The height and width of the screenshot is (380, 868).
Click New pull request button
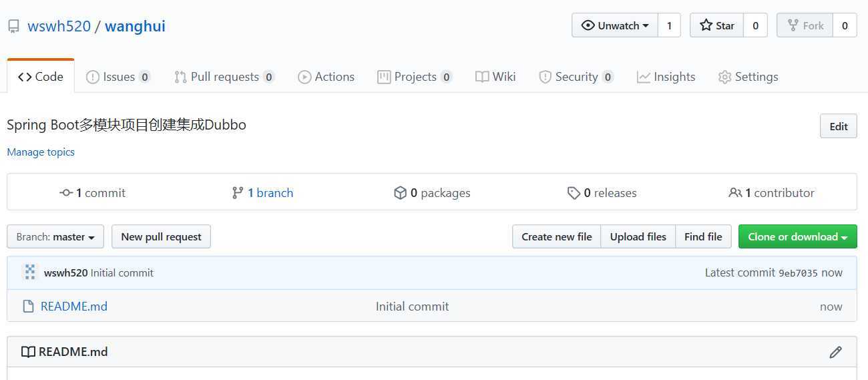coord(161,237)
